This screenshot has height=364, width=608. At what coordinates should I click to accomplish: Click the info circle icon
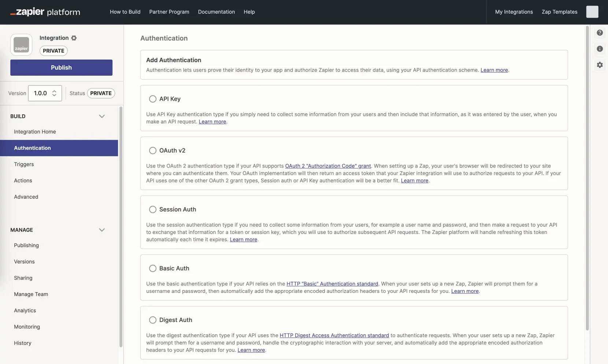click(x=600, y=49)
